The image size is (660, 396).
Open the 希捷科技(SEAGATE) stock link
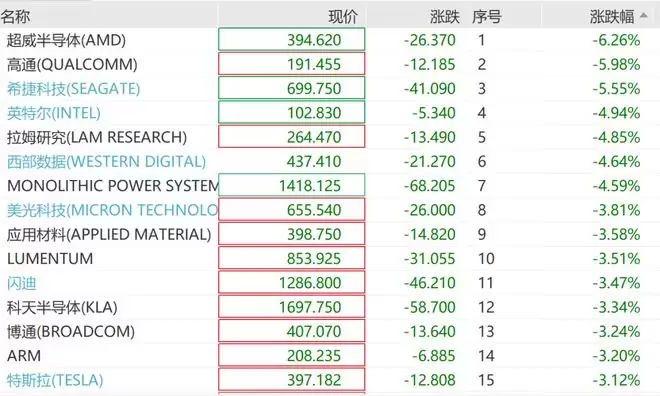click(x=73, y=88)
